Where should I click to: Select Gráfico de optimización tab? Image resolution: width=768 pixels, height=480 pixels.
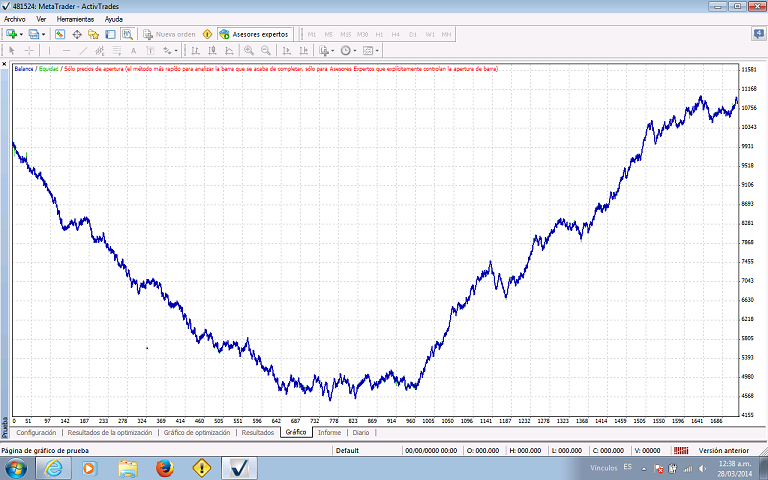197,433
